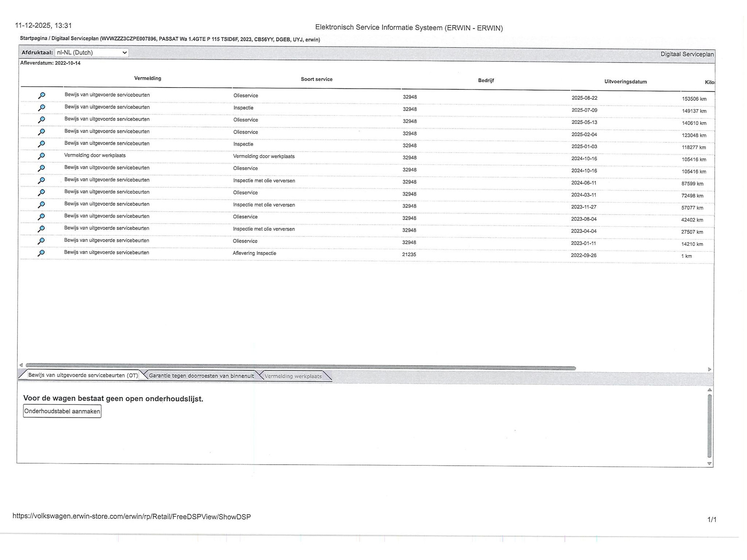Click the Soort service column header

pos(316,79)
